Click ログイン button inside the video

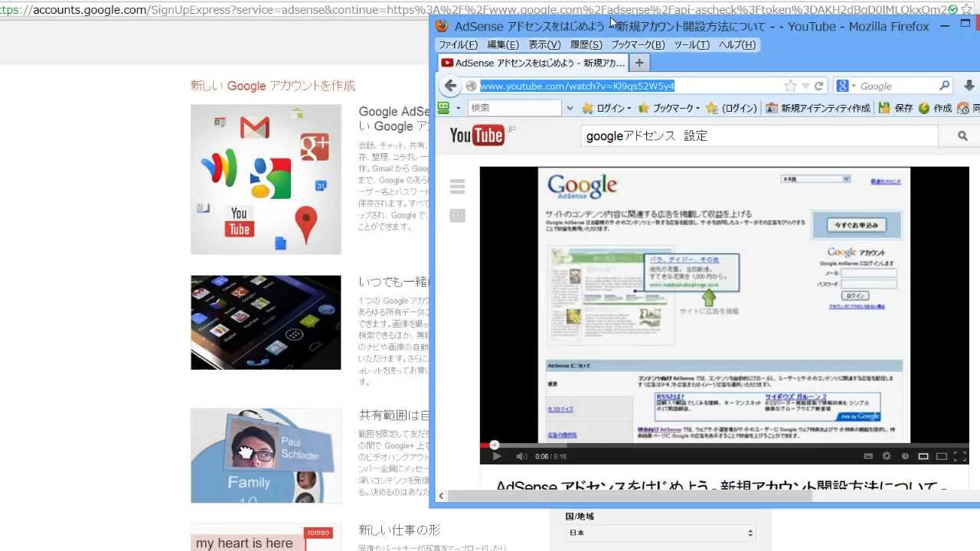pos(854,295)
